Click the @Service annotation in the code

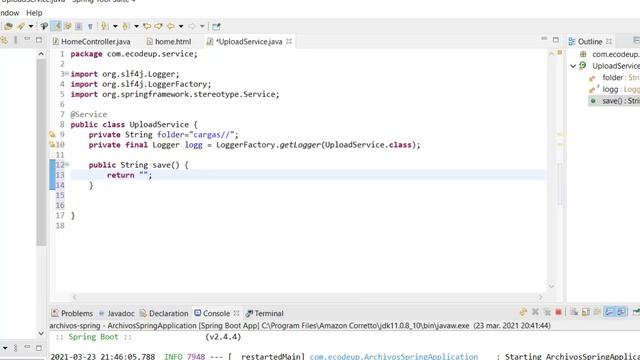pyautogui.click(x=89, y=114)
